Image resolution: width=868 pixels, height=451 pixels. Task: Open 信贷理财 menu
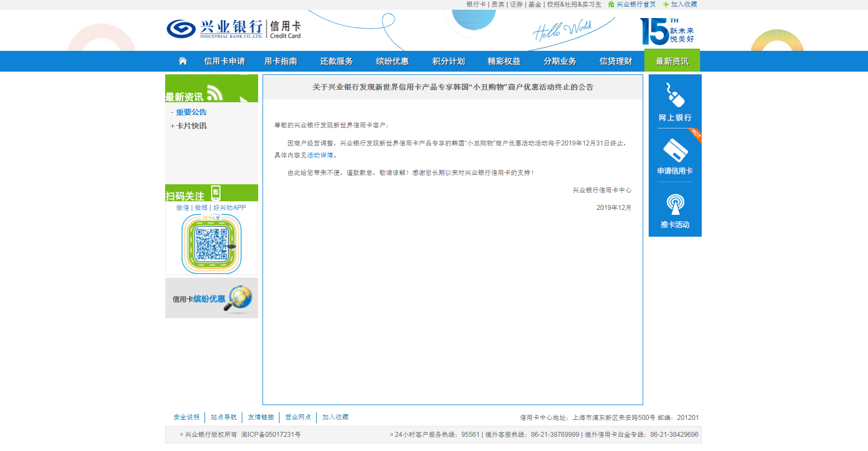[x=616, y=61]
